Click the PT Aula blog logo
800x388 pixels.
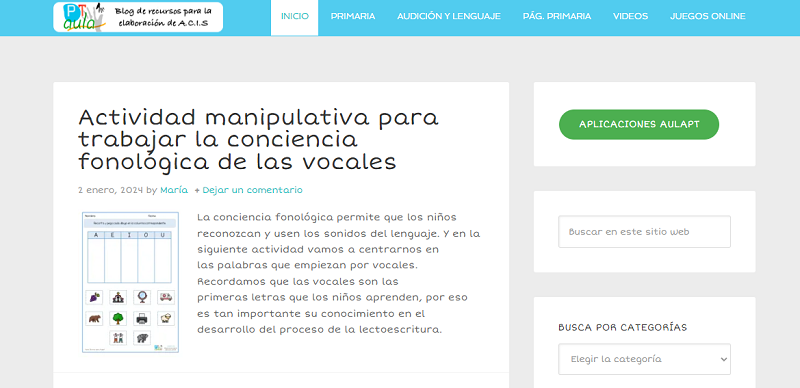138,17
